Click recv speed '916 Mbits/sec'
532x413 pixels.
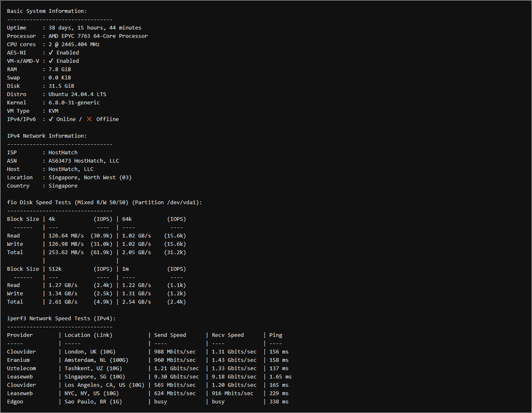coord(232,393)
